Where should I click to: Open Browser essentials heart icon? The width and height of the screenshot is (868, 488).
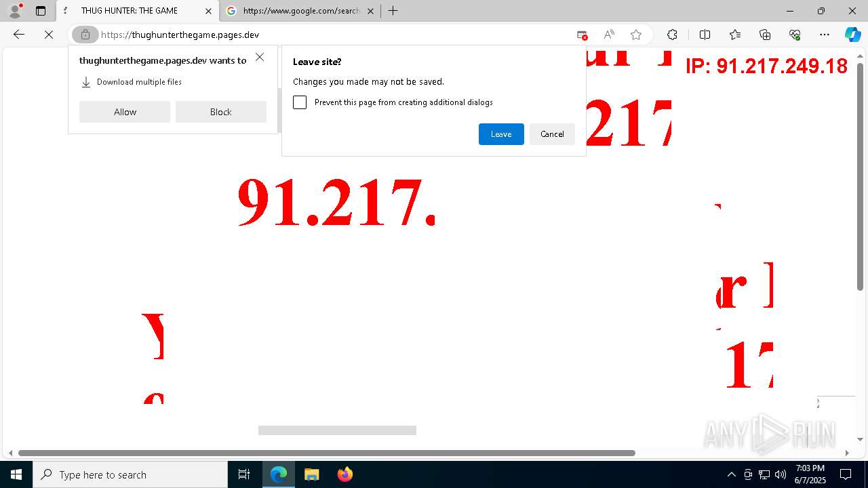pos(795,35)
